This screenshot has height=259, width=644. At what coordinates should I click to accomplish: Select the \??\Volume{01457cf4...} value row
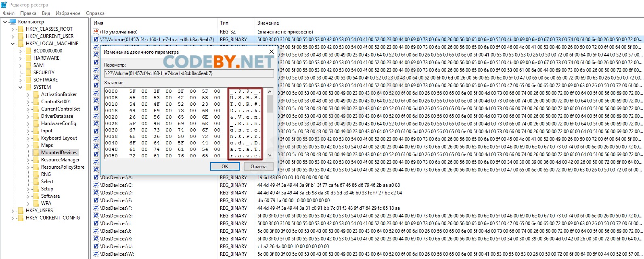(x=367, y=40)
